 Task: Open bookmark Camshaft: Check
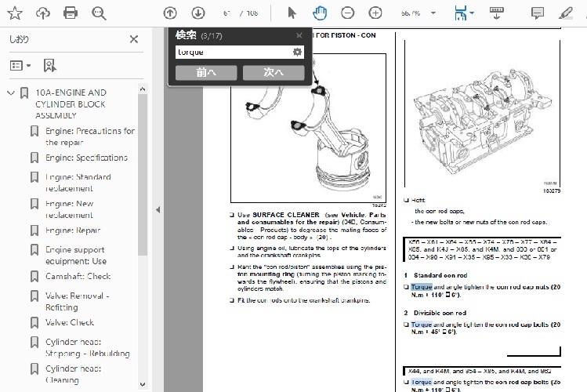(78, 276)
